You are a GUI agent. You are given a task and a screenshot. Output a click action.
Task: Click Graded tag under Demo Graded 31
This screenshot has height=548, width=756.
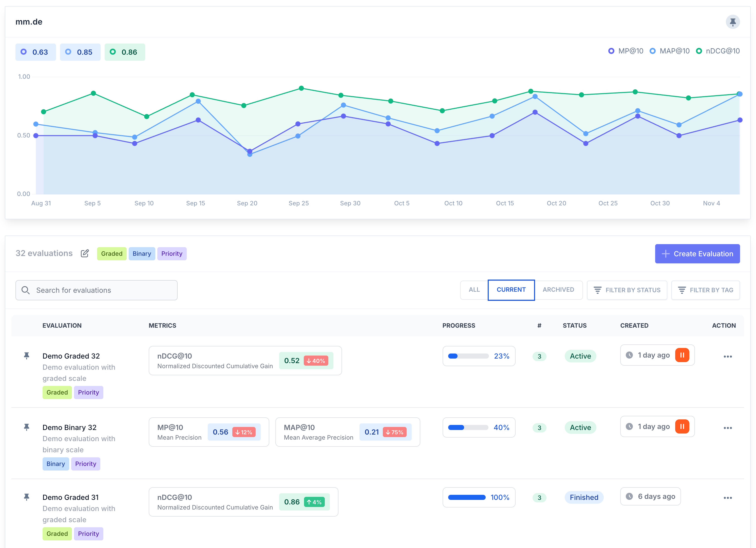coord(57,534)
